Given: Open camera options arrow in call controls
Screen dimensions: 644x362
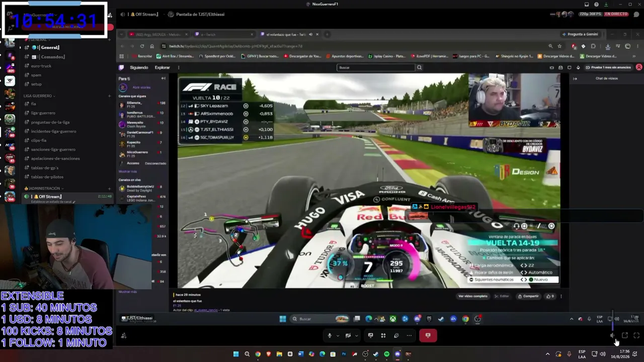Looking at the screenshot, I should (356, 335).
